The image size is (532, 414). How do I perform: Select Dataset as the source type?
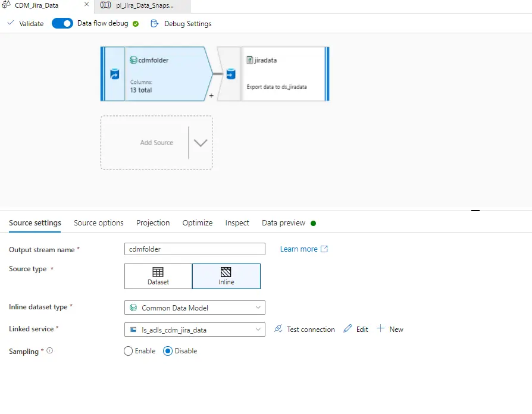click(158, 275)
